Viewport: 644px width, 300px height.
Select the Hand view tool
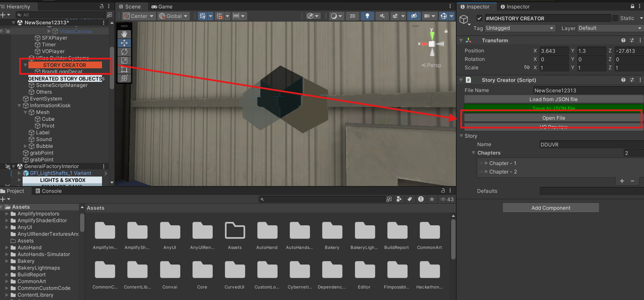(x=124, y=34)
